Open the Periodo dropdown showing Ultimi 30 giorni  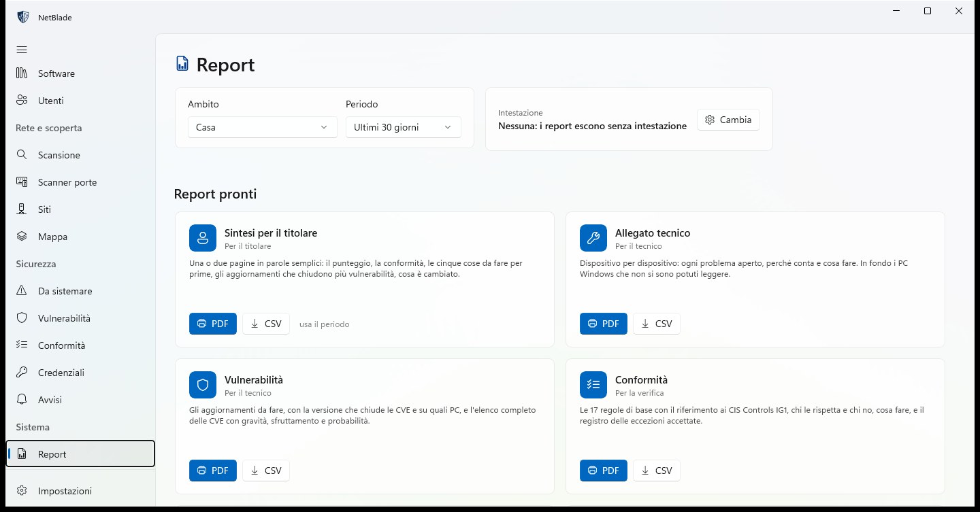tap(404, 127)
